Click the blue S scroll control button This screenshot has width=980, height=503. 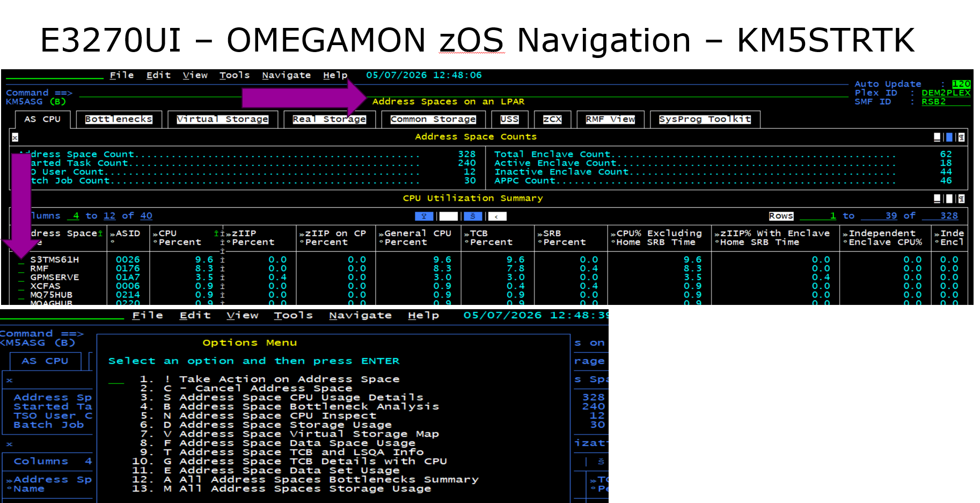(473, 216)
